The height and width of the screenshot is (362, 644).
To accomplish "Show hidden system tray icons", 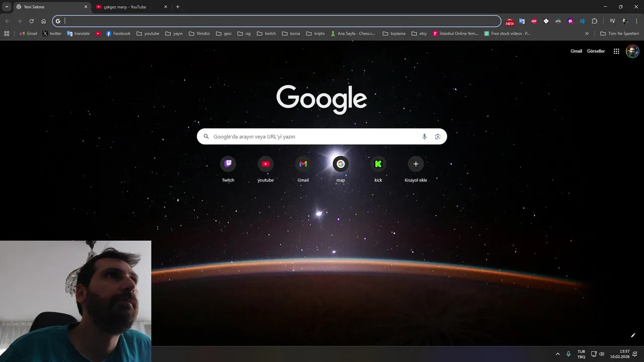I will click(x=557, y=354).
